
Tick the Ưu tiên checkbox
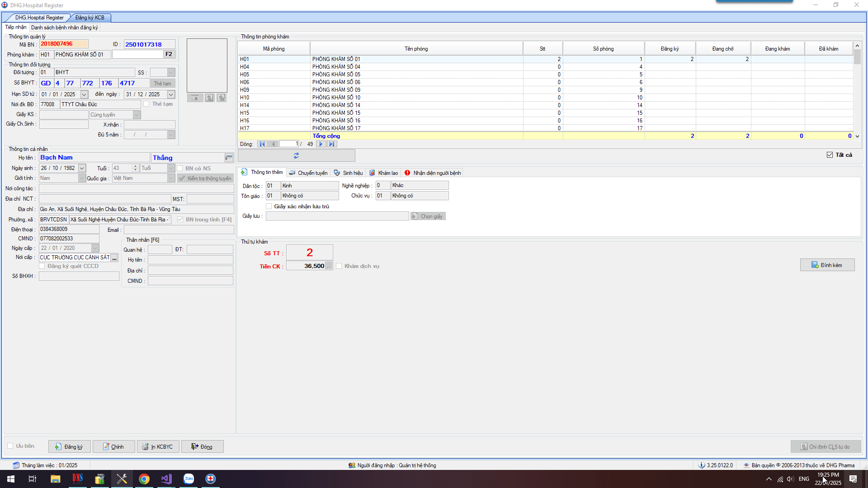[x=10, y=446]
